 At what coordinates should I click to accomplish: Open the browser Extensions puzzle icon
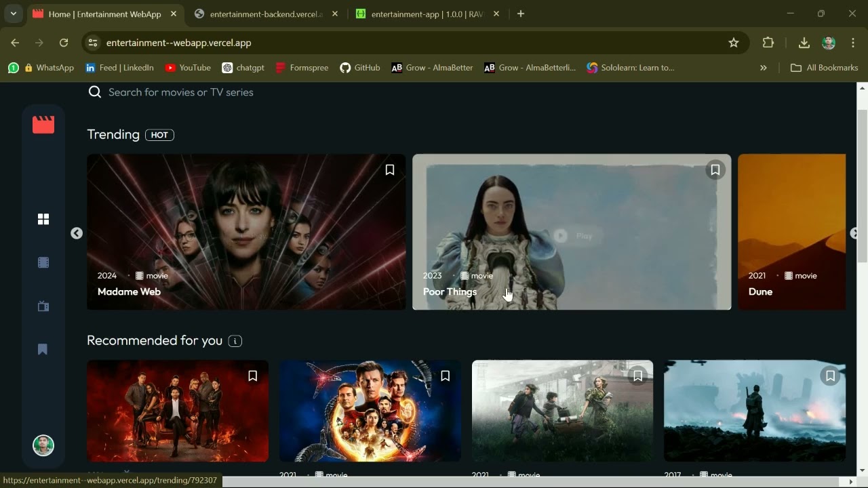pyautogui.click(x=768, y=43)
